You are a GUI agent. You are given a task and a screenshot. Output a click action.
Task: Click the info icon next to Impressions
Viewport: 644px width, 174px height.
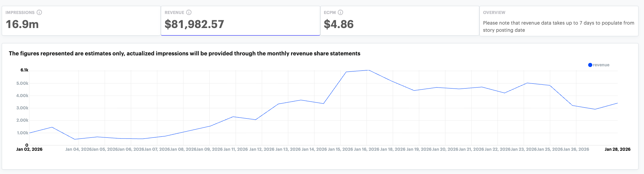coord(39,12)
